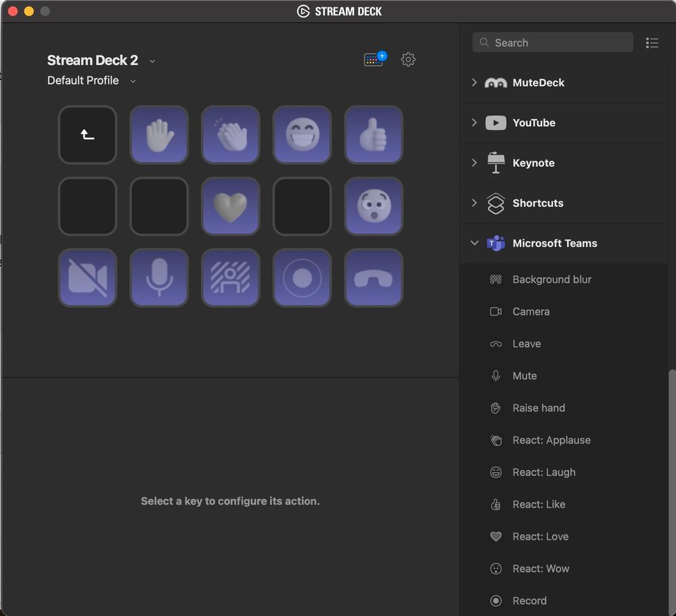This screenshot has width=676, height=616.
Task: Select the camera-off key on the deck
Action: [x=87, y=277]
